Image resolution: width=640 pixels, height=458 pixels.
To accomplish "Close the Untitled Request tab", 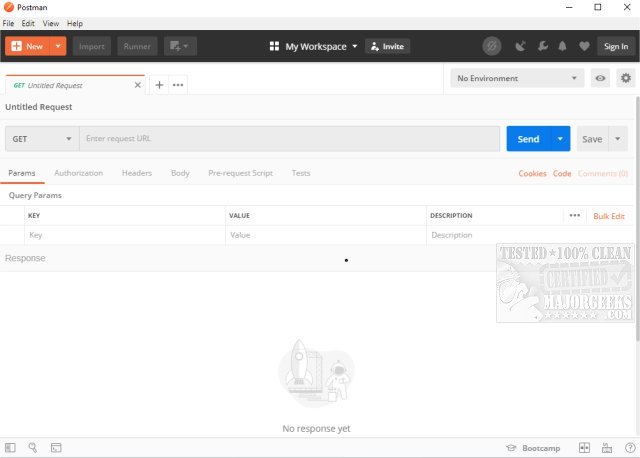I will (138, 85).
